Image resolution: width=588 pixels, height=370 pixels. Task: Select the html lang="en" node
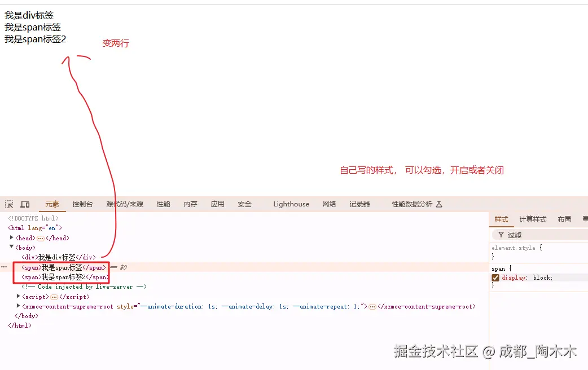[x=35, y=228]
